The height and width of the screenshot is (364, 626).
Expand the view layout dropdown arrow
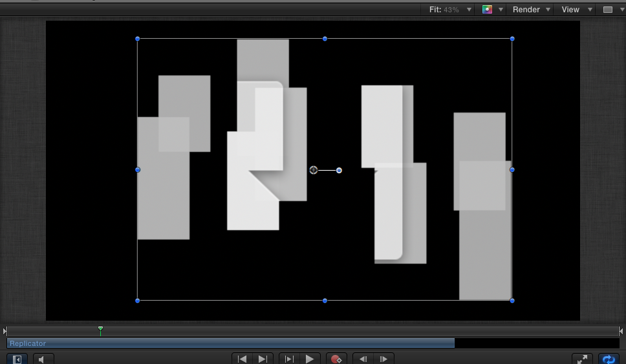622,10
